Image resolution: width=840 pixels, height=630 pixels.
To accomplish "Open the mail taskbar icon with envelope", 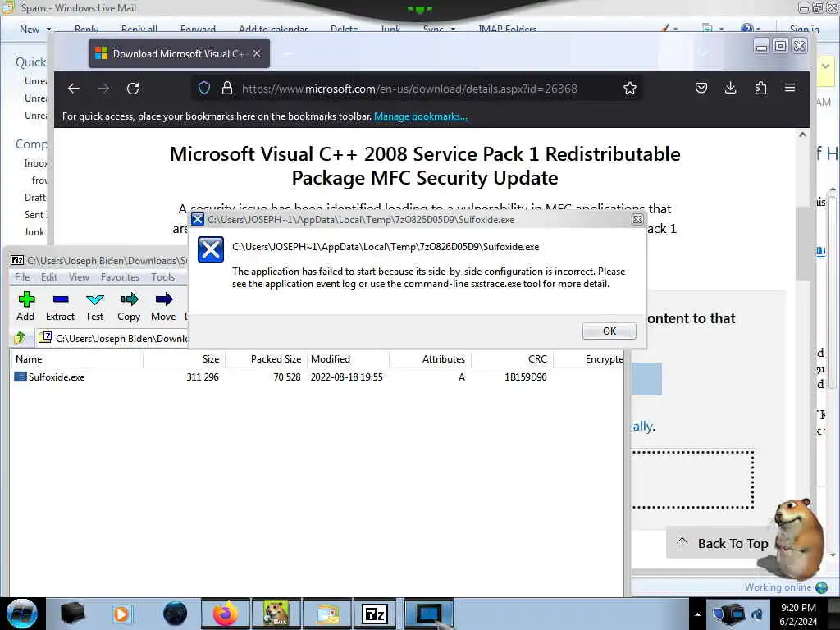I will pyautogui.click(x=327, y=614).
